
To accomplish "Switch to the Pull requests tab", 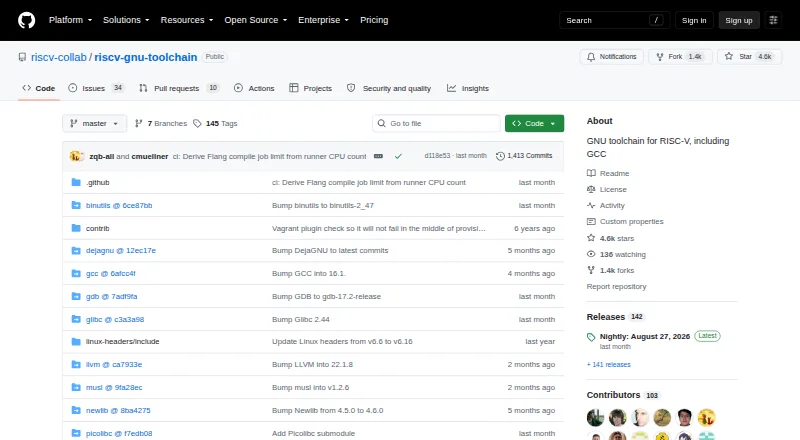I will 179,88.
